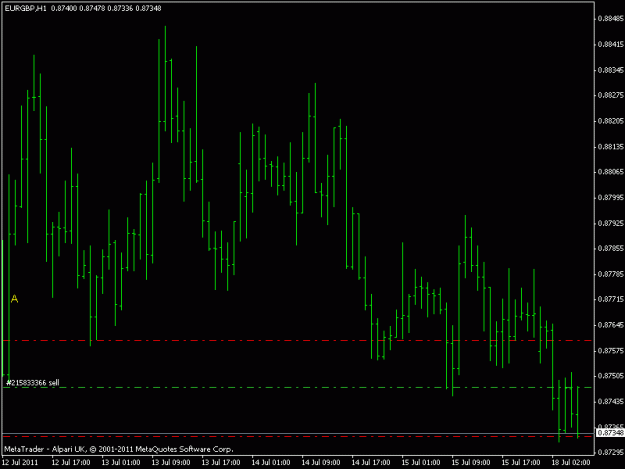Click the 13 Jul 09:00 time label
This screenshot has width=625, height=469.
(171, 462)
